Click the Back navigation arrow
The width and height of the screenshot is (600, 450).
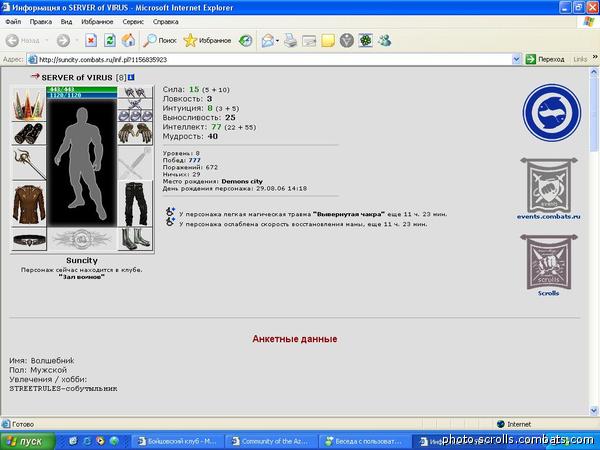point(12,40)
